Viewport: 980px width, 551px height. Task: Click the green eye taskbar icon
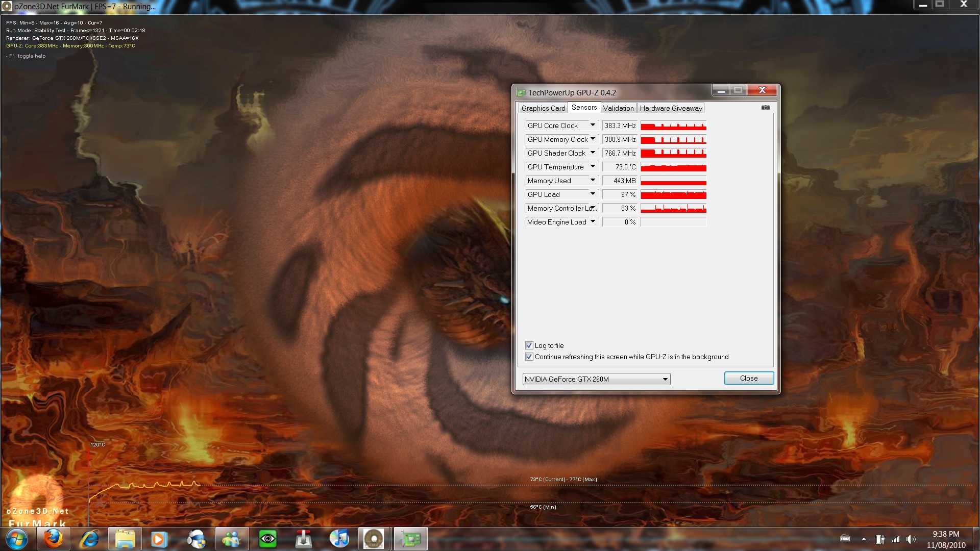click(x=268, y=539)
